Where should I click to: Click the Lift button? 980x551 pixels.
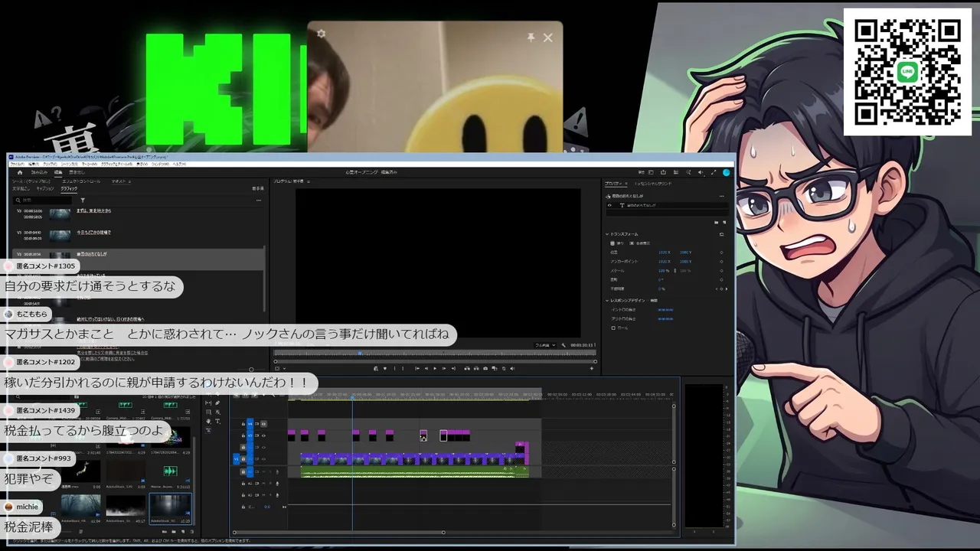[467, 368]
